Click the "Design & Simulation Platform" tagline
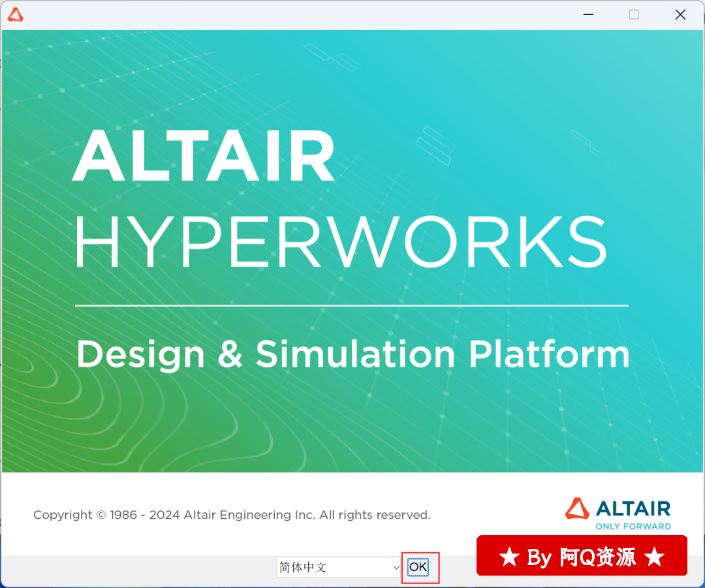Screen dimensions: 705x588 [353, 355]
